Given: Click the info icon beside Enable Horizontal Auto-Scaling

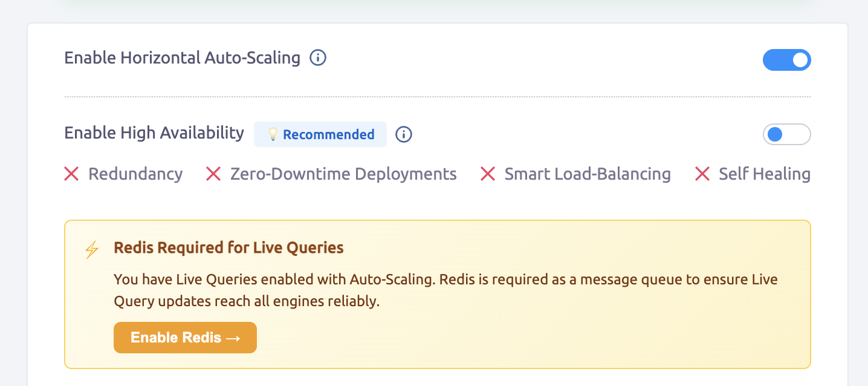Looking at the screenshot, I should pos(317,57).
